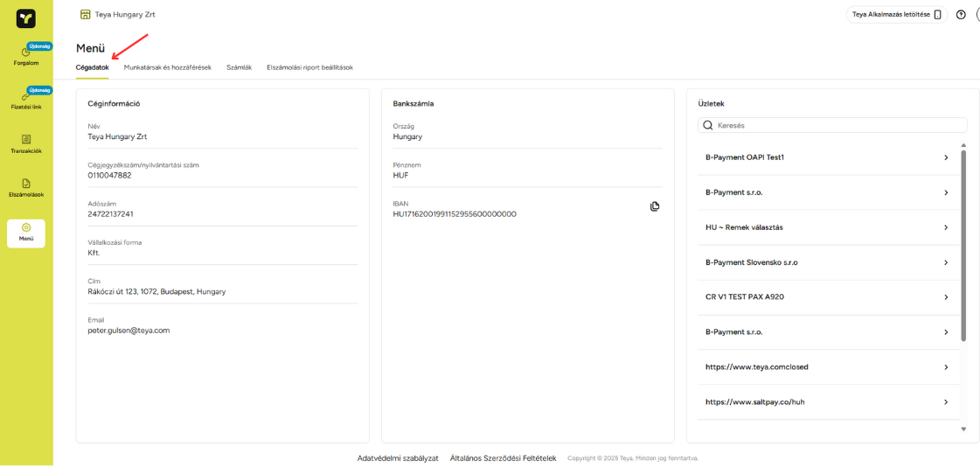
Task: Copy the IBAN number
Action: [655, 206]
